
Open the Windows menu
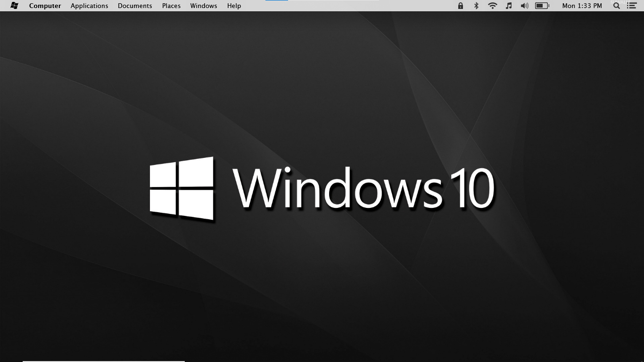click(204, 6)
